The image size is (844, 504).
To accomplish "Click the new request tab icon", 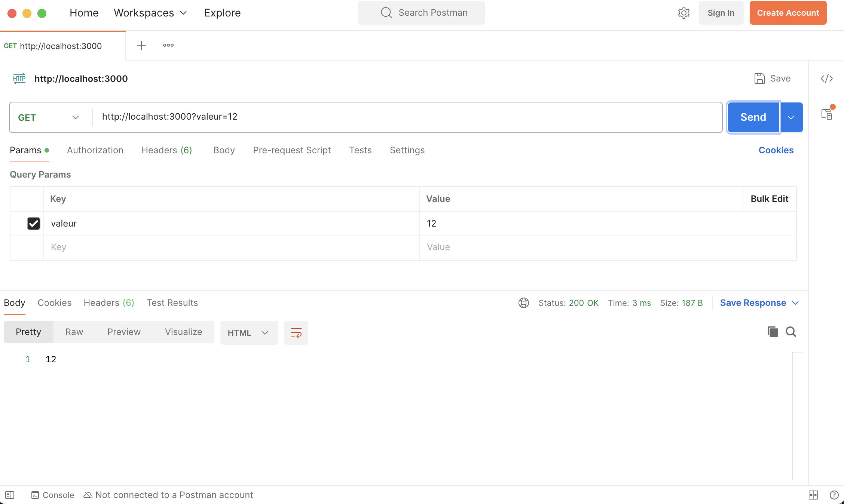I will [x=142, y=45].
